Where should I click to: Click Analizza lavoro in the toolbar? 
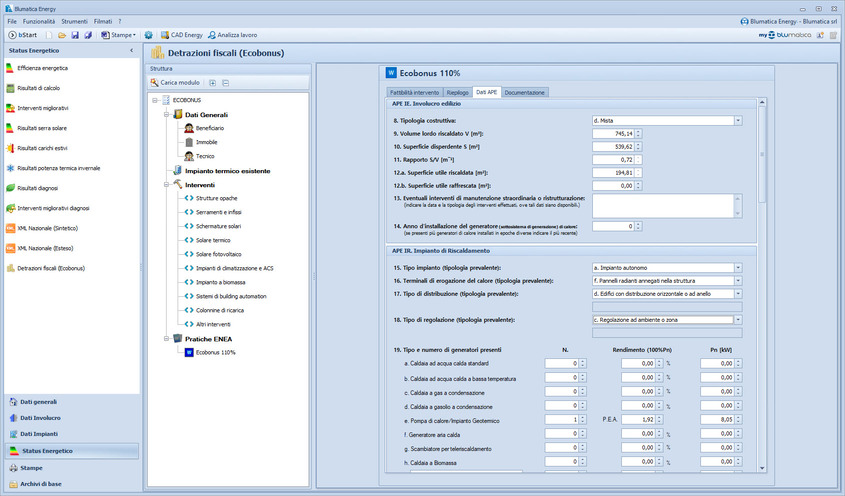pyautogui.click(x=232, y=35)
